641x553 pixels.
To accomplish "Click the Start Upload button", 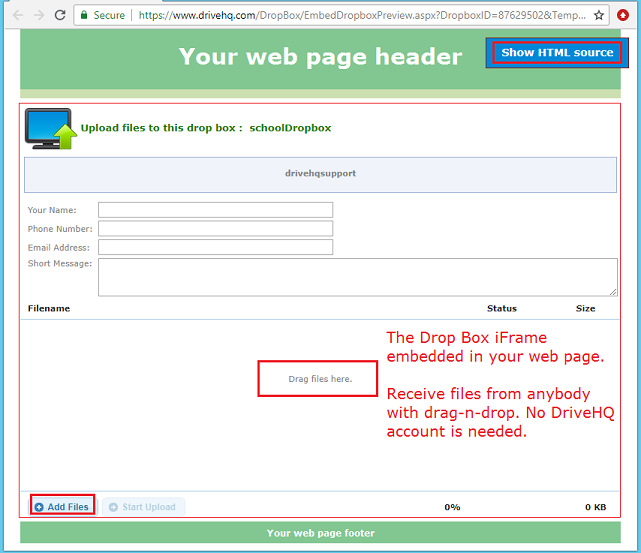I will click(x=143, y=507).
